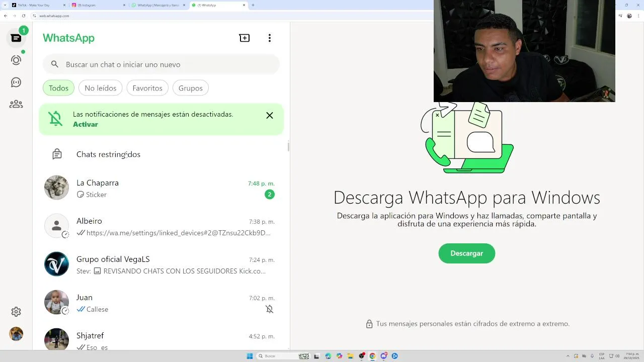
Task: Click the Descargar button
Action: pos(467,253)
